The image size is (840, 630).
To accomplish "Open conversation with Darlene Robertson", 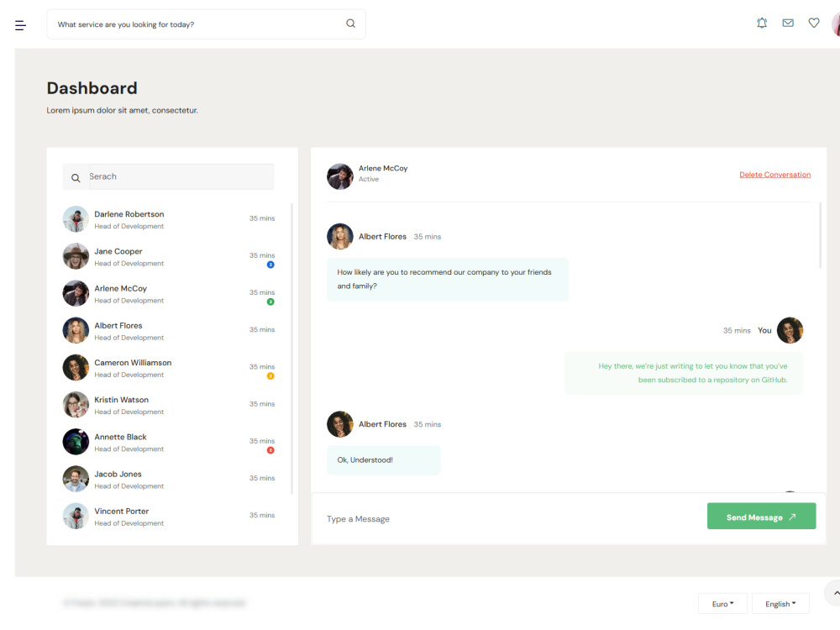I will click(x=169, y=219).
